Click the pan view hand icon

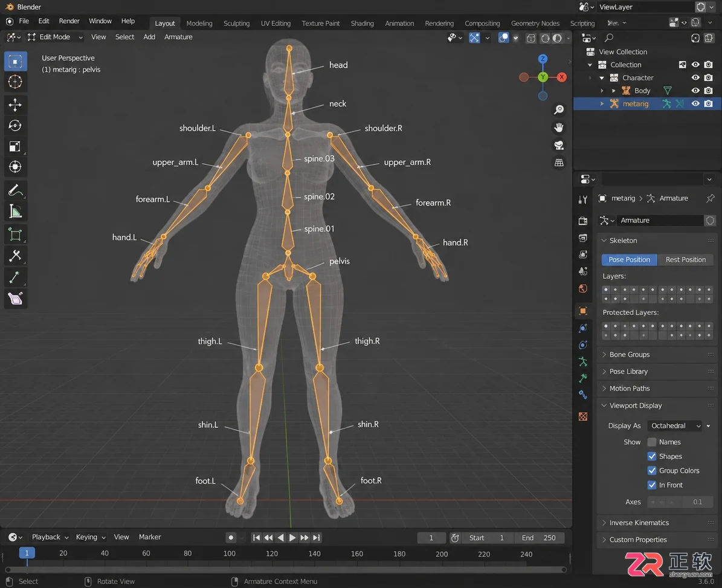coord(559,128)
